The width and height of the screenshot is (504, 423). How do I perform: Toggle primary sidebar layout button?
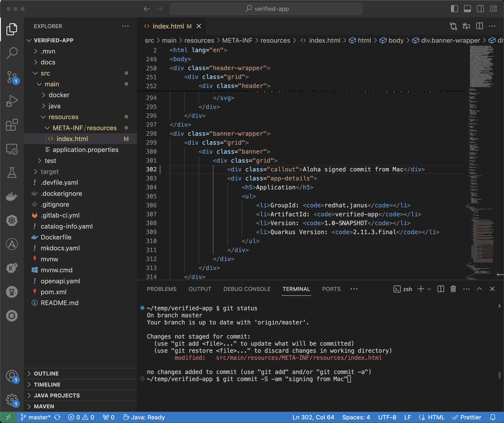(x=454, y=9)
